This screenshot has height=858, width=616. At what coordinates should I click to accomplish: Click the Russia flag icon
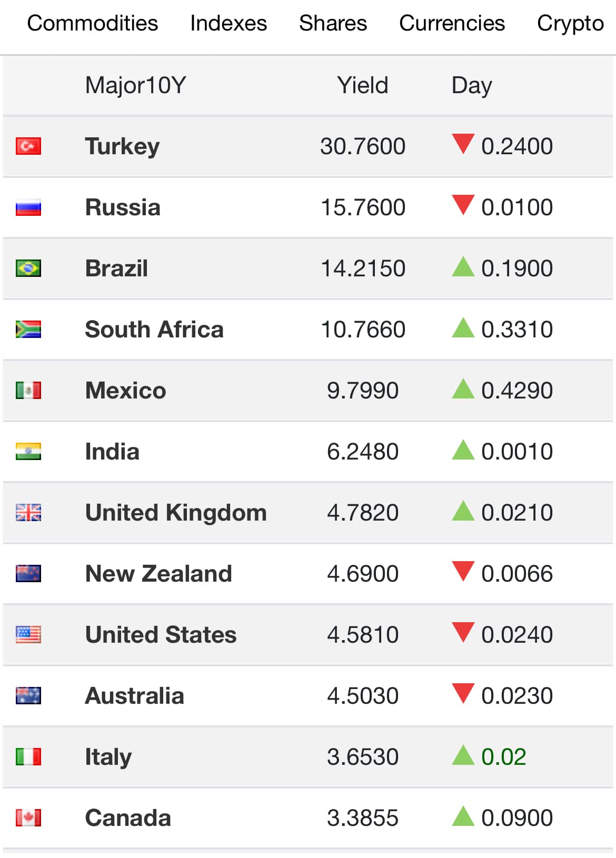tap(28, 207)
